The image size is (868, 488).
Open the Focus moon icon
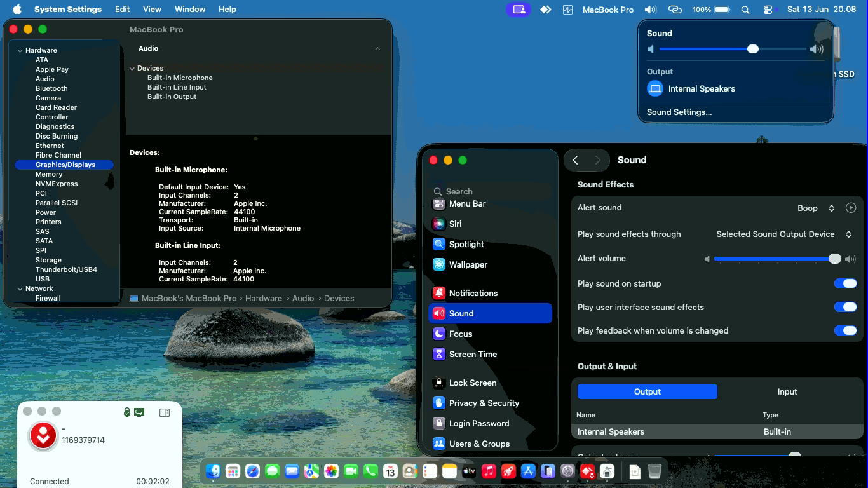point(438,334)
